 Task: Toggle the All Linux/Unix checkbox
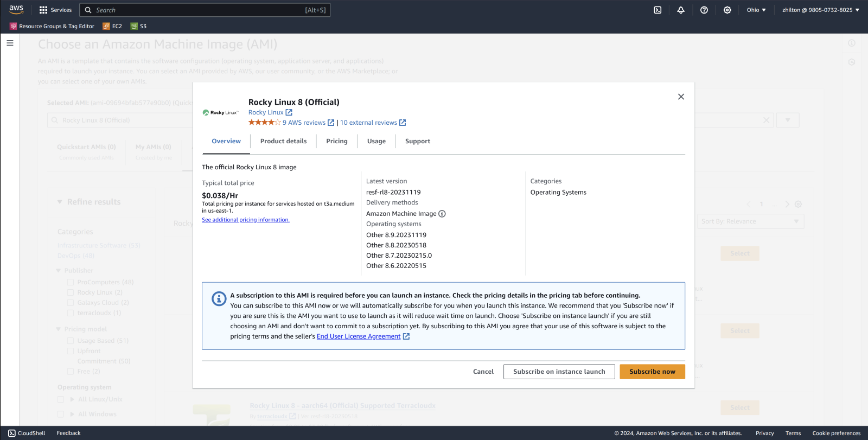pos(61,399)
